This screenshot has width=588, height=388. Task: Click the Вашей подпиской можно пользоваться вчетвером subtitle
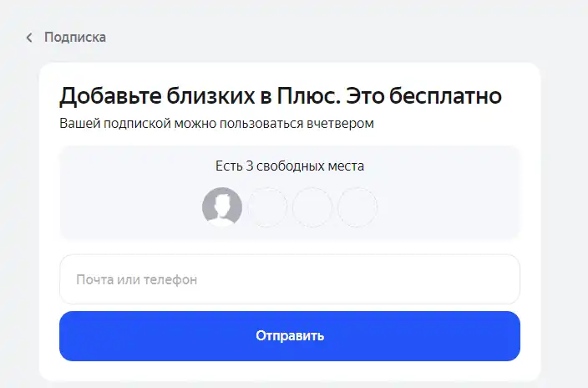pos(217,123)
